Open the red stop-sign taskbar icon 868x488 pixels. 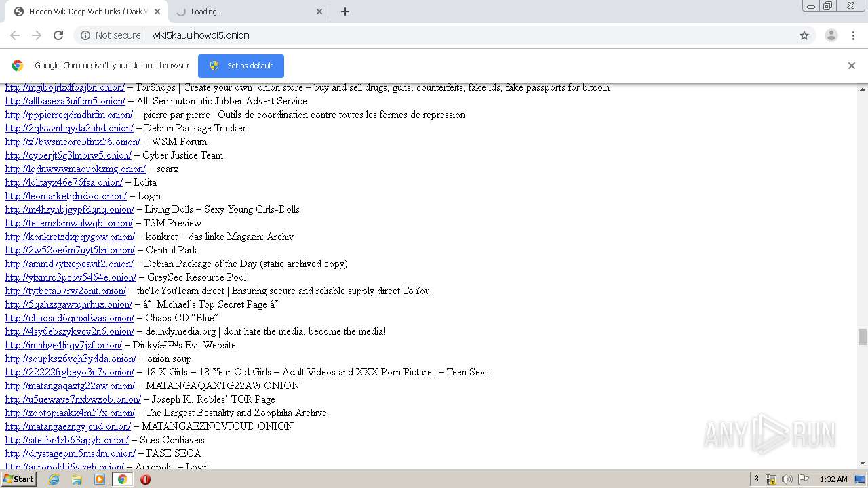point(145,479)
